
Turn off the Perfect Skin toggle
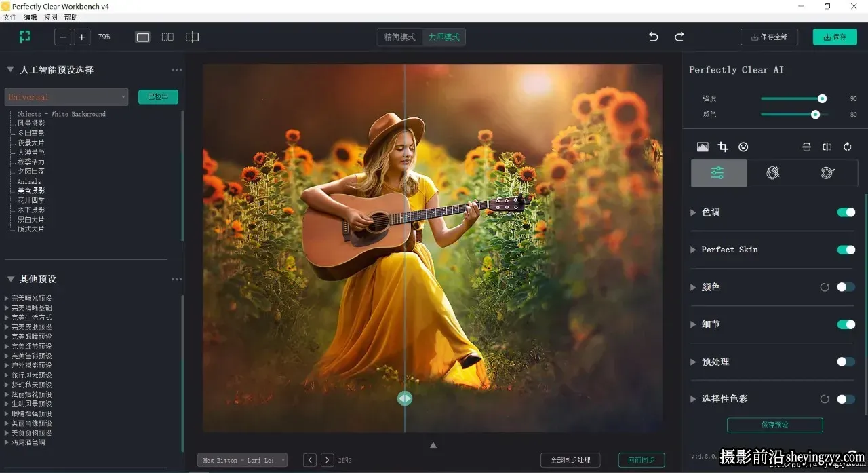[x=846, y=250]
